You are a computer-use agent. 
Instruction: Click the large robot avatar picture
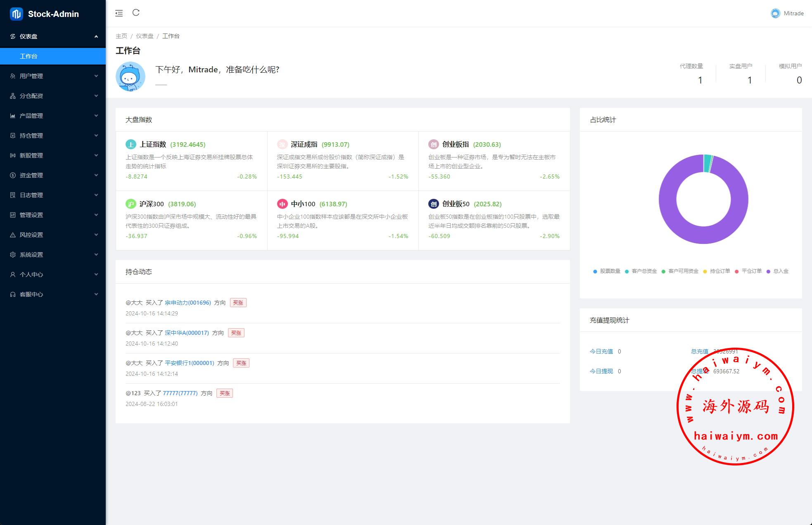click(x=131, y=76)
